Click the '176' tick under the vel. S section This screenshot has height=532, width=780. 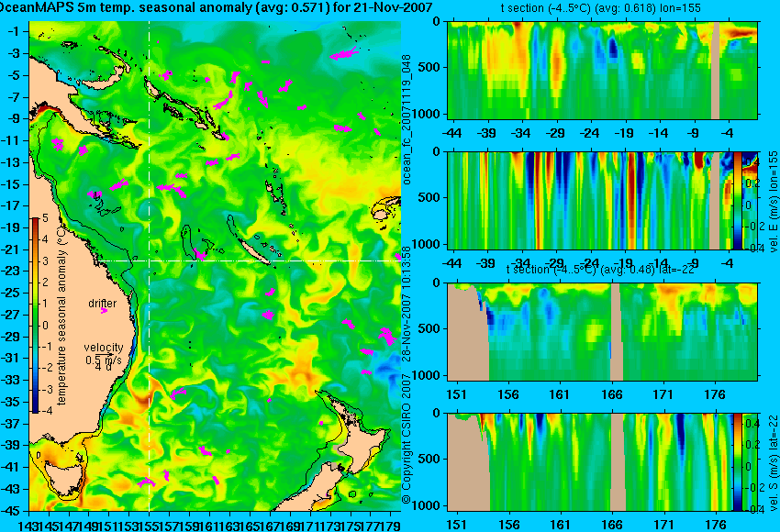(715, 525)
